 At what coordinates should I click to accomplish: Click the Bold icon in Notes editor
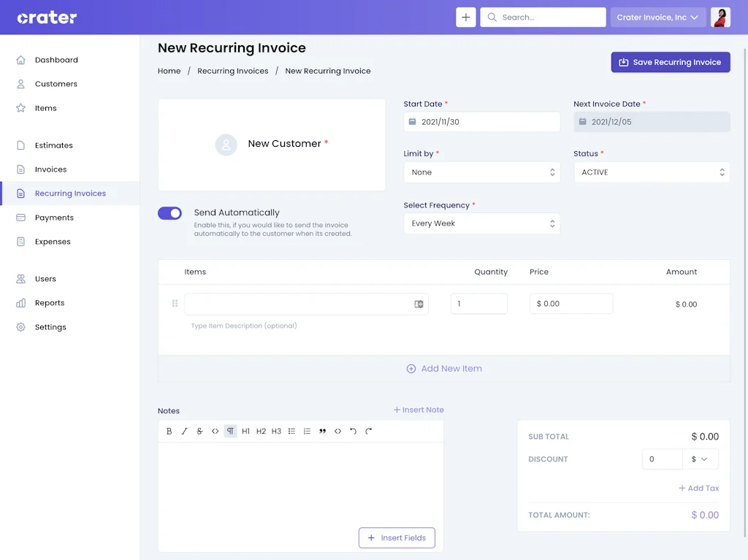click(x=169, y=431)
